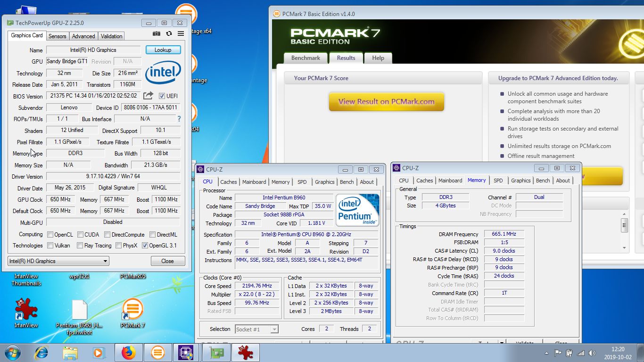Switch to CPU-Z taskbar button
644x362 pixels.
click(x=187, y=353)
